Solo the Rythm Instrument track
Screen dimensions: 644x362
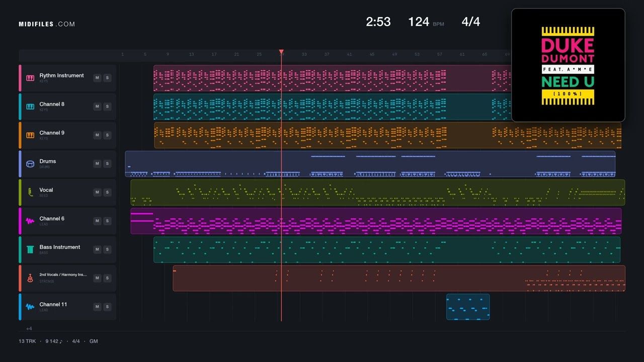point(107,78)
